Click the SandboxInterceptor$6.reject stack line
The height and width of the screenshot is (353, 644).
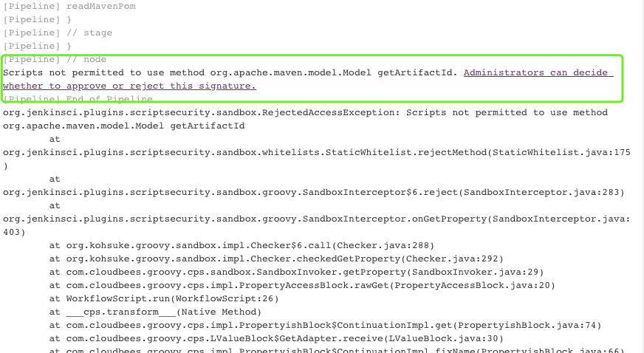313,192
